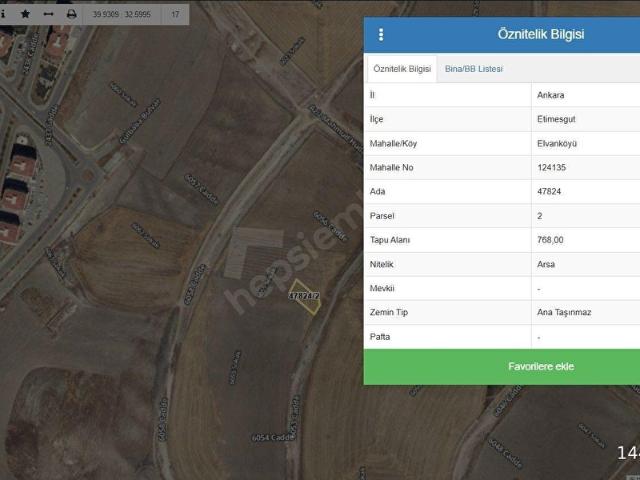Click the Zemin Tip value Ana Taşınmaz
Screen dimensions: 640x480
point(564,312)
